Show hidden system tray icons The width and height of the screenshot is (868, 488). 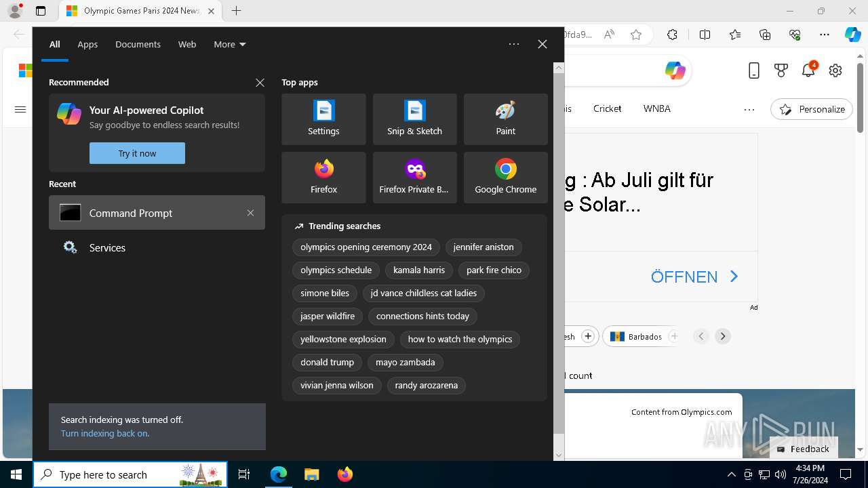tap(731, 474)
